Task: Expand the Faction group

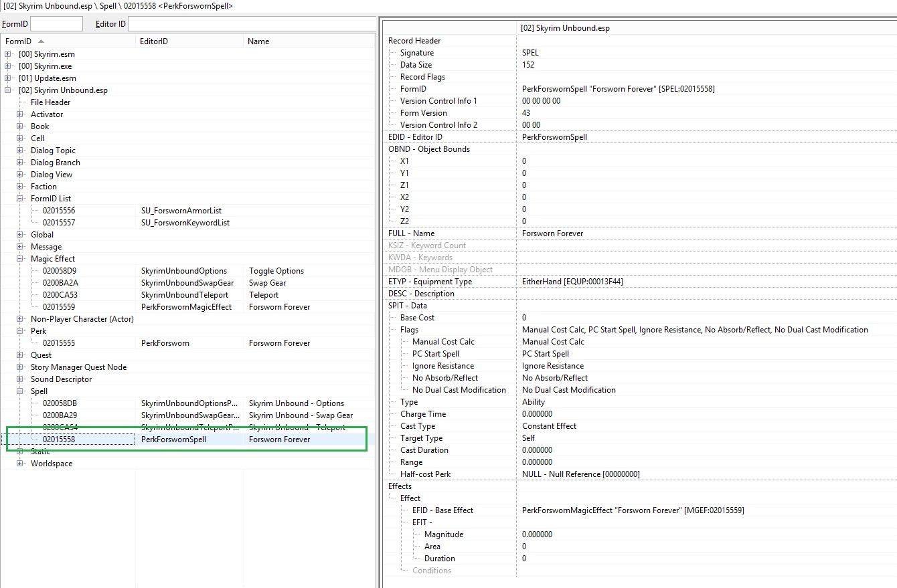Action: (20, 187)
